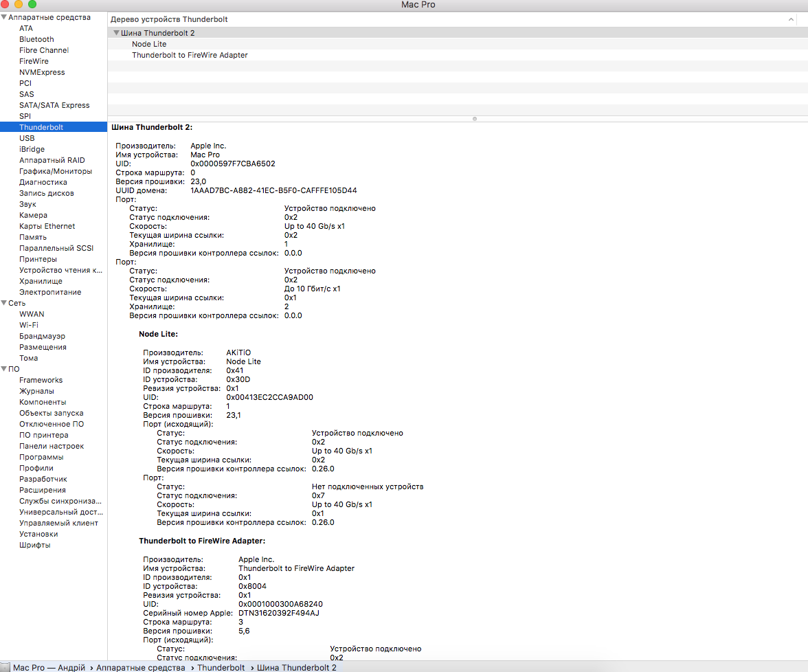The height and width of the screenshot is (672, 808).
Task: Select Разработчик in the sidebar
Action: coord(43,479)
